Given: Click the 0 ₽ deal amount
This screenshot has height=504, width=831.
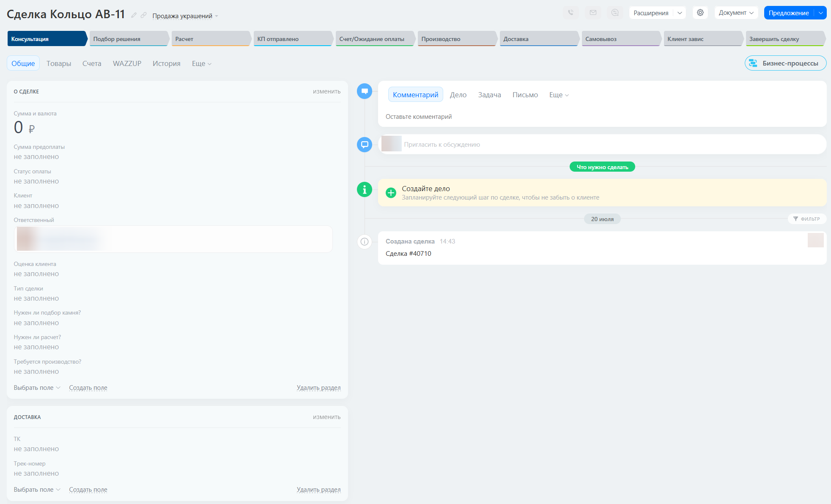Looking at the screenshot, I should (24, 127).
